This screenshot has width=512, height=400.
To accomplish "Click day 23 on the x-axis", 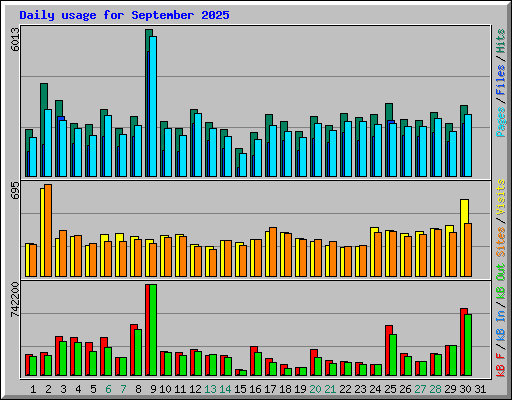I will coord(360,389).
